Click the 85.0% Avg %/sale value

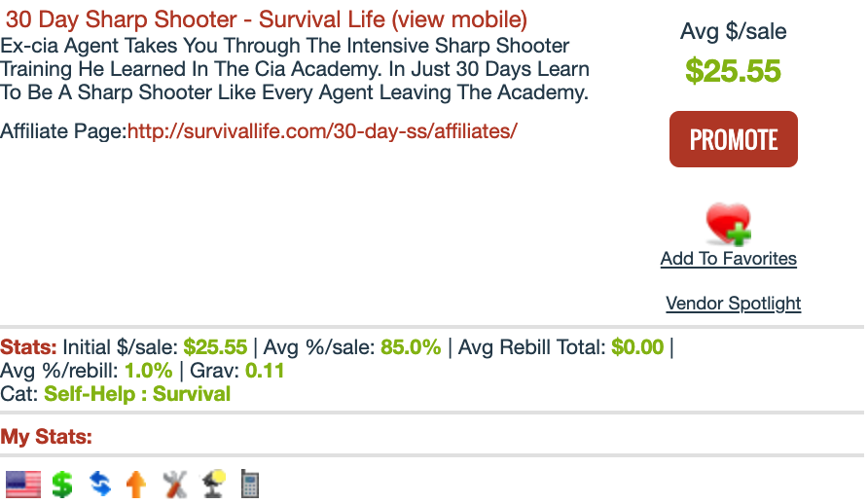pyautogui.click(x=411, y=347)
